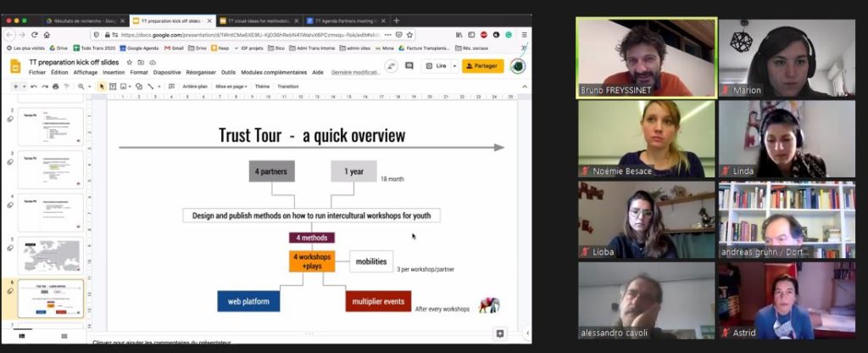Click the Google account avatar
Viewport: 868px width, 353px height.
click(518, 66)
